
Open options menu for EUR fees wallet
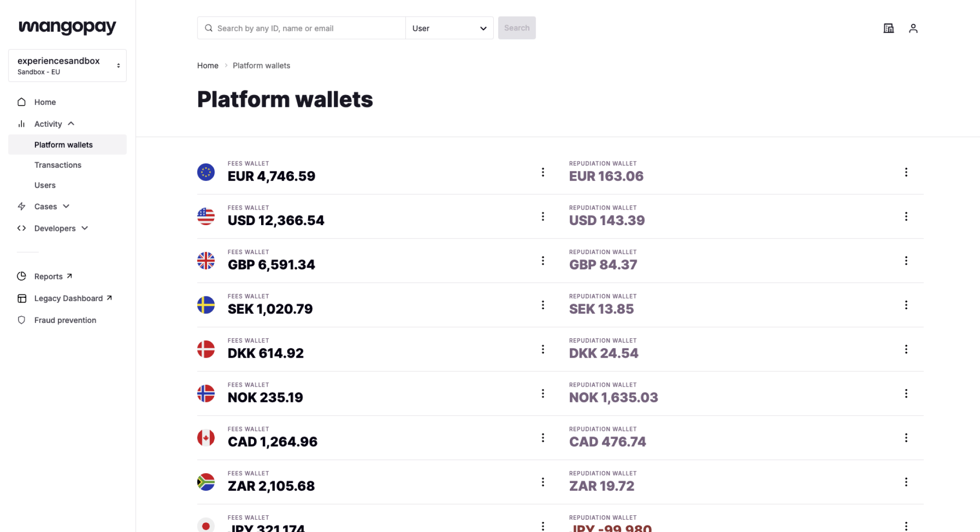pos(543,172)
